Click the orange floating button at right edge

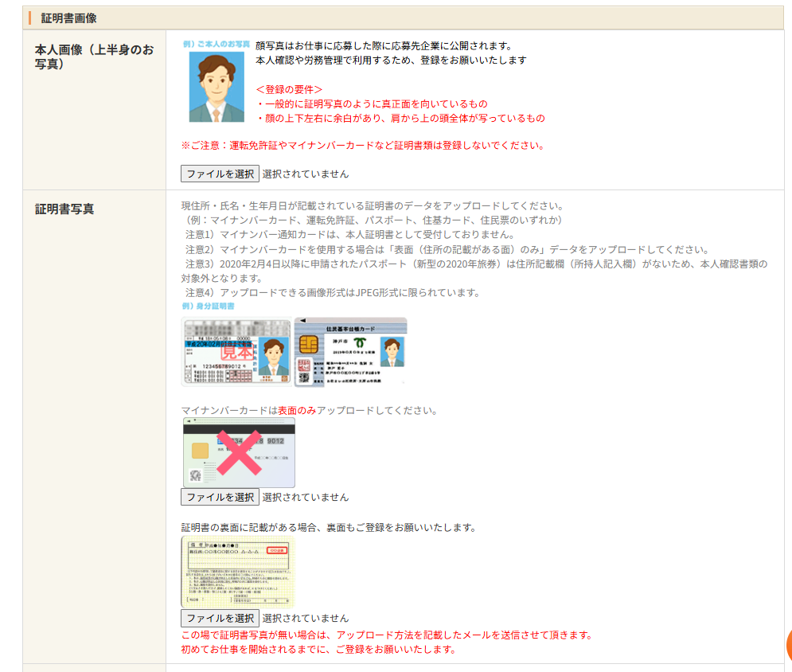(788, 643)
